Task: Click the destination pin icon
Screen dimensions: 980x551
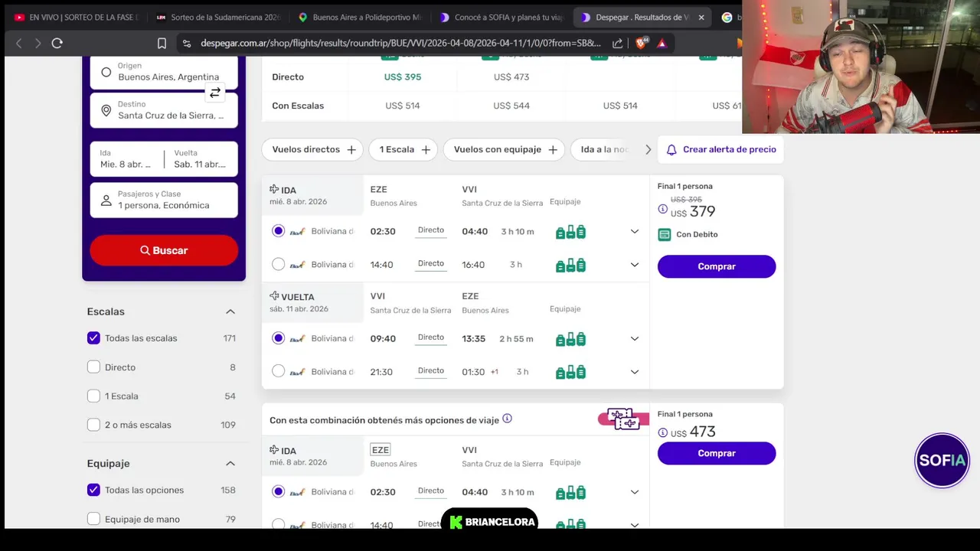Action: 106,110
